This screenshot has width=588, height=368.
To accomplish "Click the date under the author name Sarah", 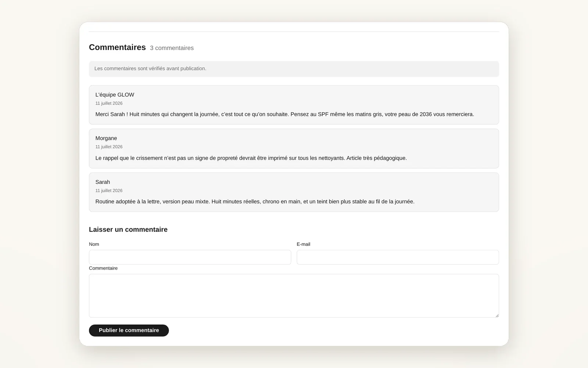I will [x=109, y=191].
